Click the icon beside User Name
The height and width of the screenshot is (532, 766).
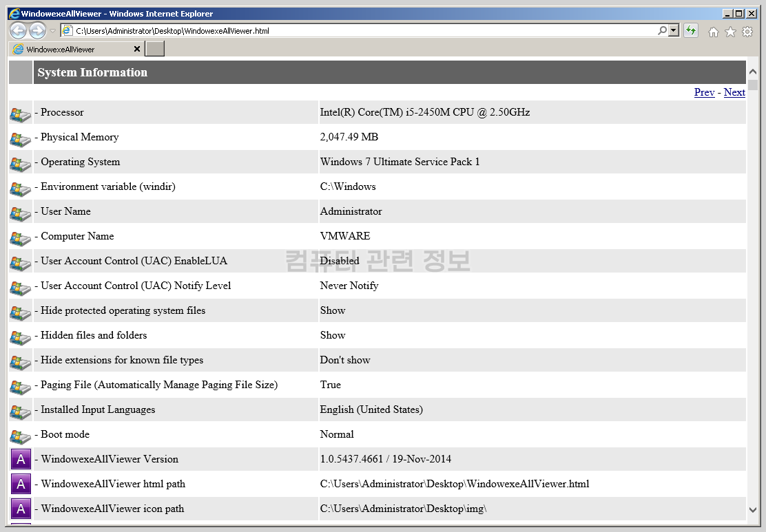tap(21, 214)
